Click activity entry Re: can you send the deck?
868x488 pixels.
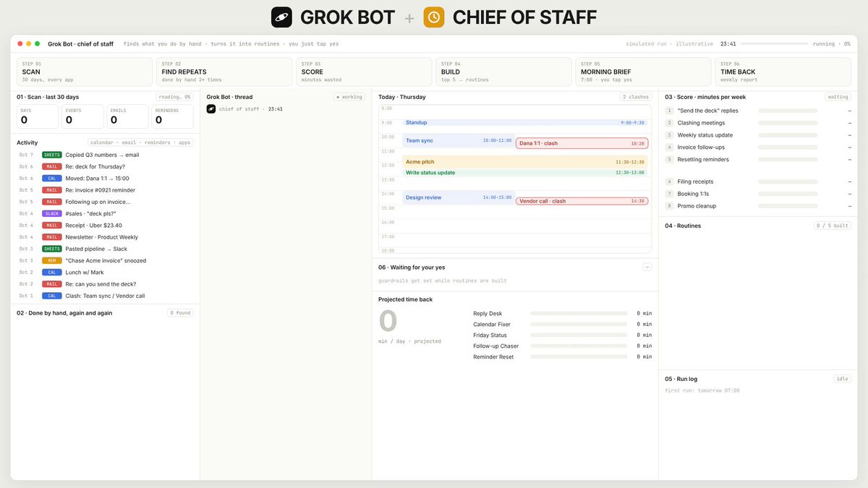[105, 284]
